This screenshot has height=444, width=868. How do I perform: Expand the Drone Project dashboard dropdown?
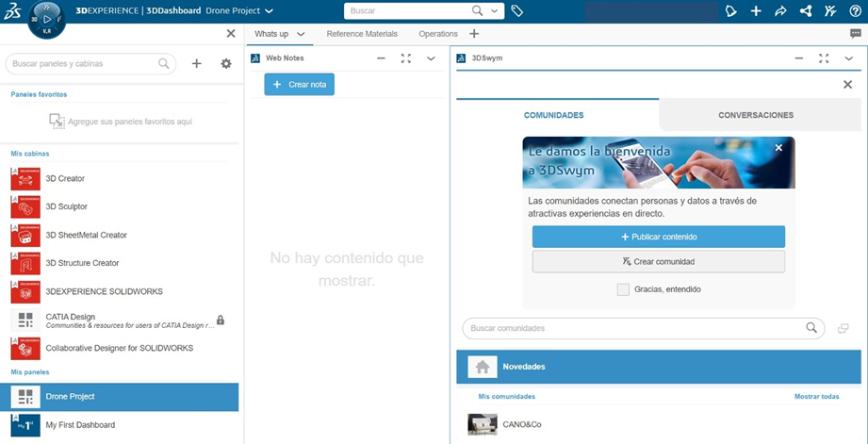click(x=270, y=11)
